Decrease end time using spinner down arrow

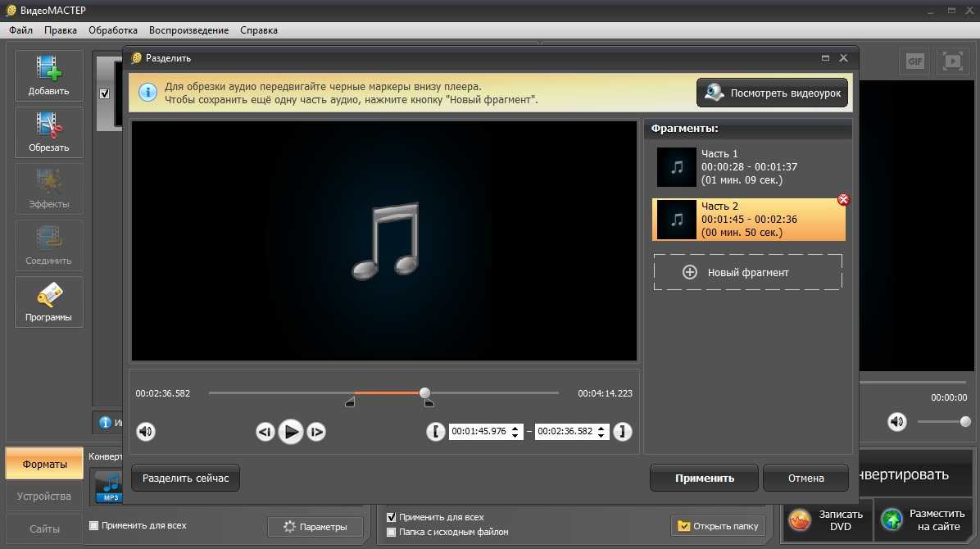[602, 436]
